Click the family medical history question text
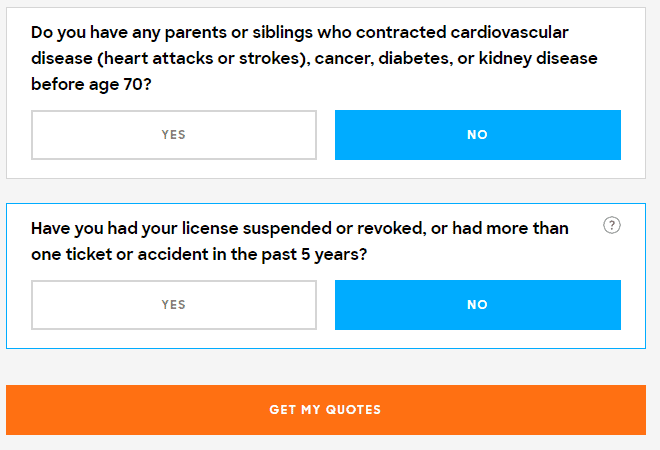 click(314, 58)
